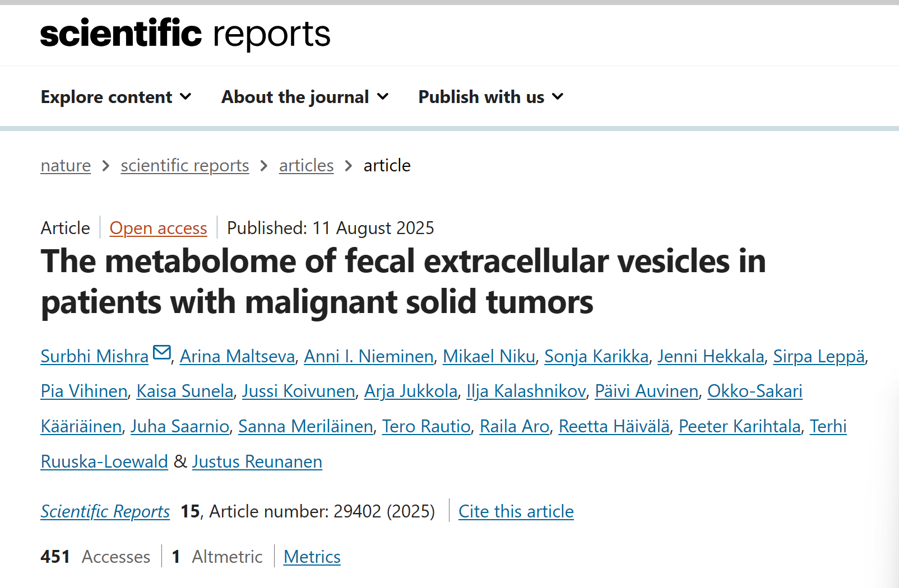This screenshot has width=899, height=588.
Task: Click author Sanna Meriläinen
Action: 305,427
